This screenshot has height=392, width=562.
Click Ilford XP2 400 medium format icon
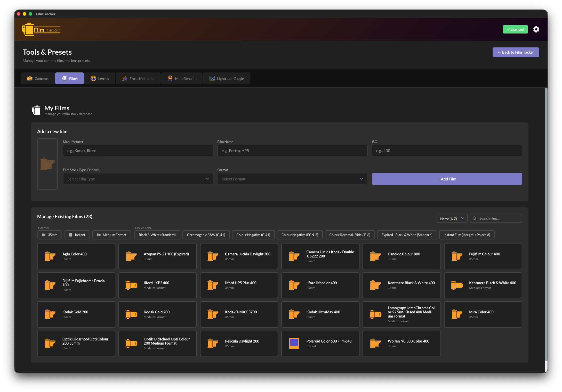[131, 285]
